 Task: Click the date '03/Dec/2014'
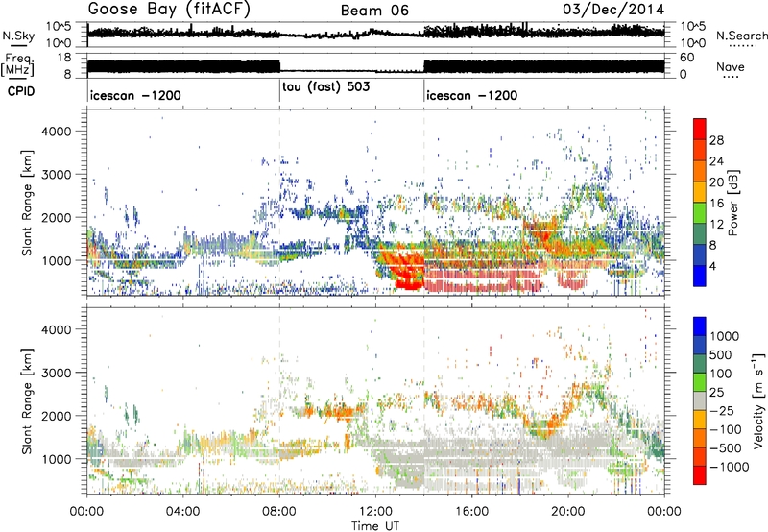point(613,10)
